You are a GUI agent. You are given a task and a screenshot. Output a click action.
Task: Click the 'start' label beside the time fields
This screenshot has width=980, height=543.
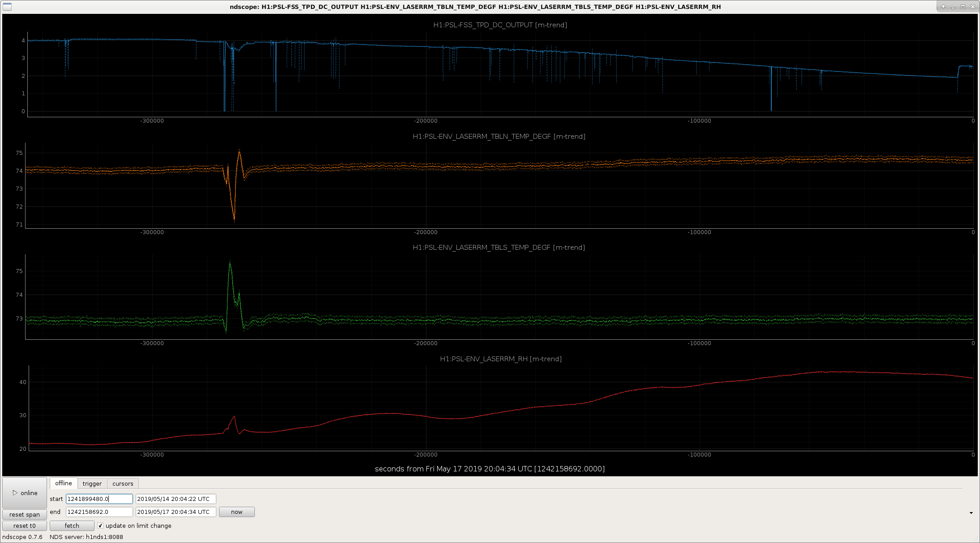[56, 499]
